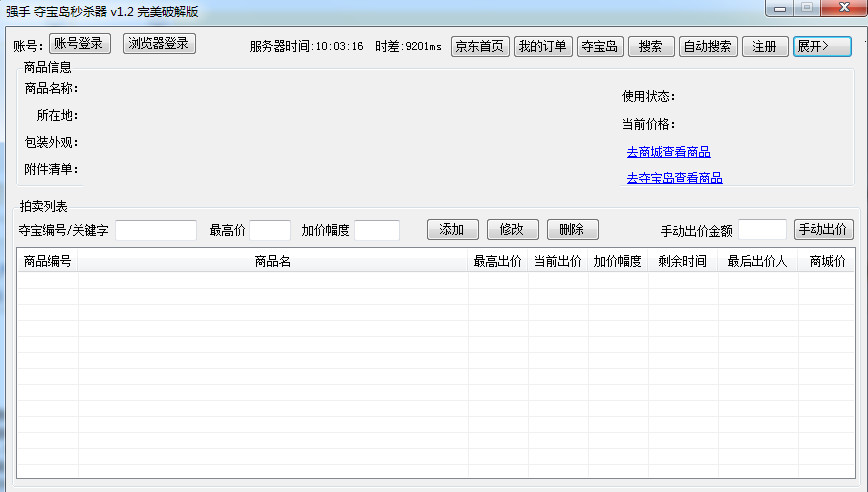Focus the 夺宝编号/关键字 input field
Screen dimensions: 868x492
point(156,230)
